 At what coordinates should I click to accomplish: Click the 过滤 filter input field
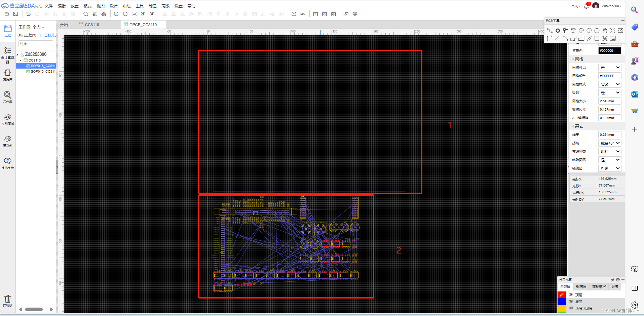[36, 44]
